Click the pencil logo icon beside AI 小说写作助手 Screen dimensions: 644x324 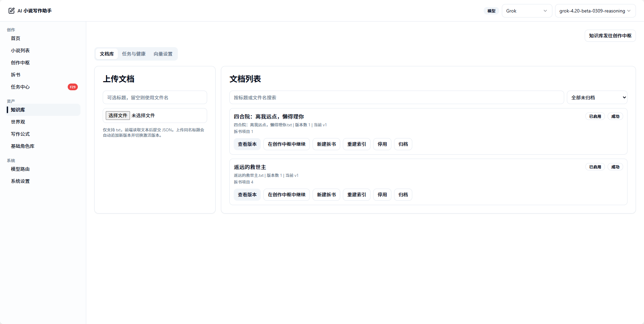11,10
